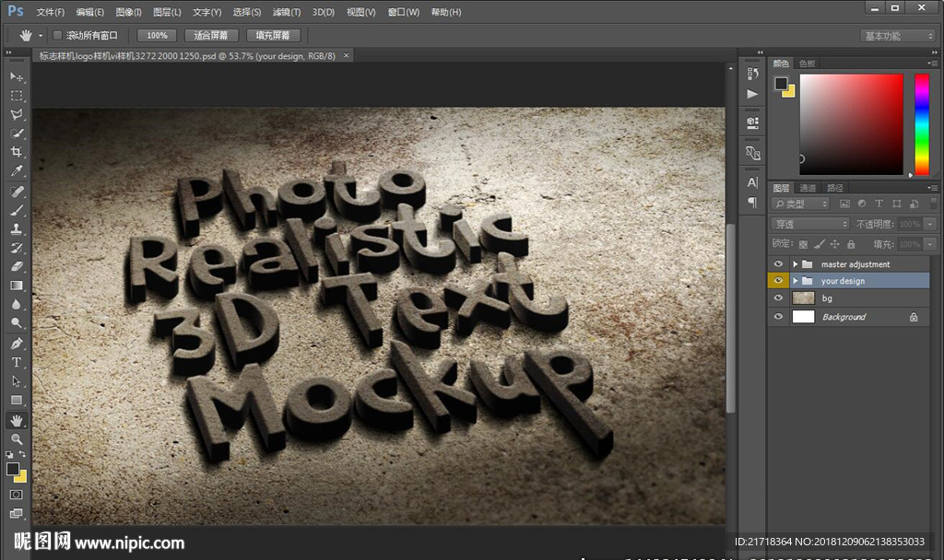Image resolution: width=944 pixels, height=560 pixels.
Task: Click the rainbow hue slider strip
Action: pos(921,124)
